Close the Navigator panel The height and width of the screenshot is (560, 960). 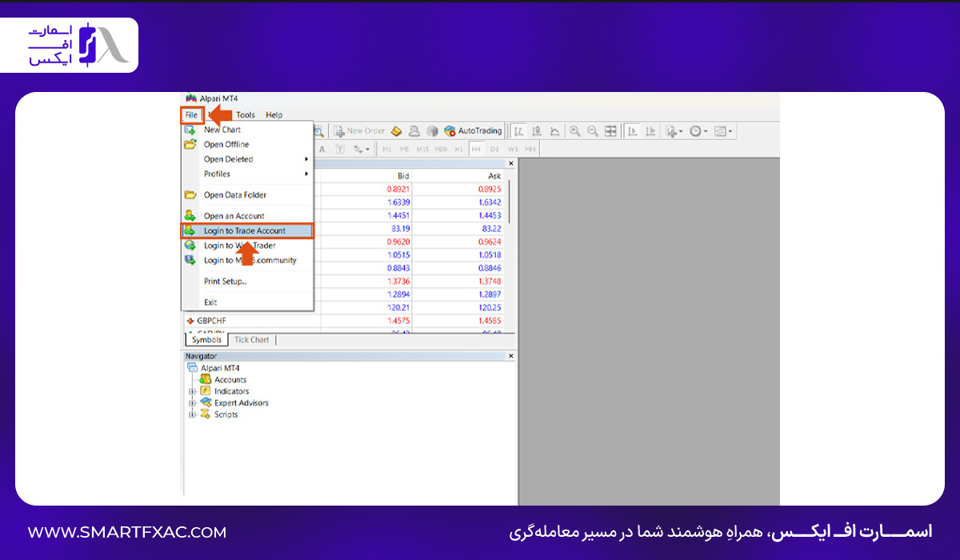(x=511, y=356)
